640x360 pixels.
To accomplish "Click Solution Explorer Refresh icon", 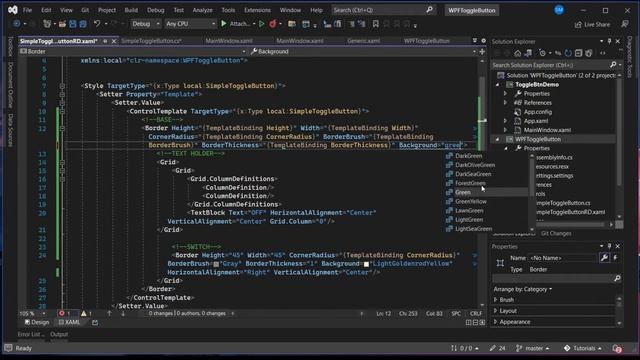I will click(568, 53).
